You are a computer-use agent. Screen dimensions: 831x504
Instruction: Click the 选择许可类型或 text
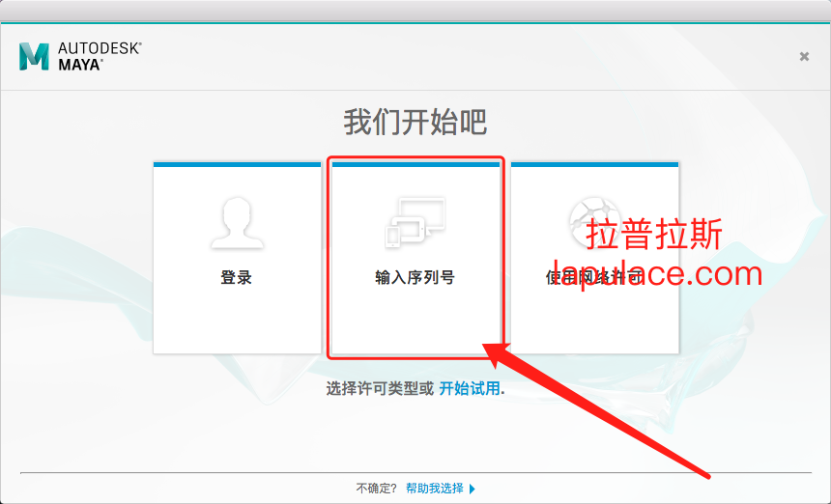380,388
